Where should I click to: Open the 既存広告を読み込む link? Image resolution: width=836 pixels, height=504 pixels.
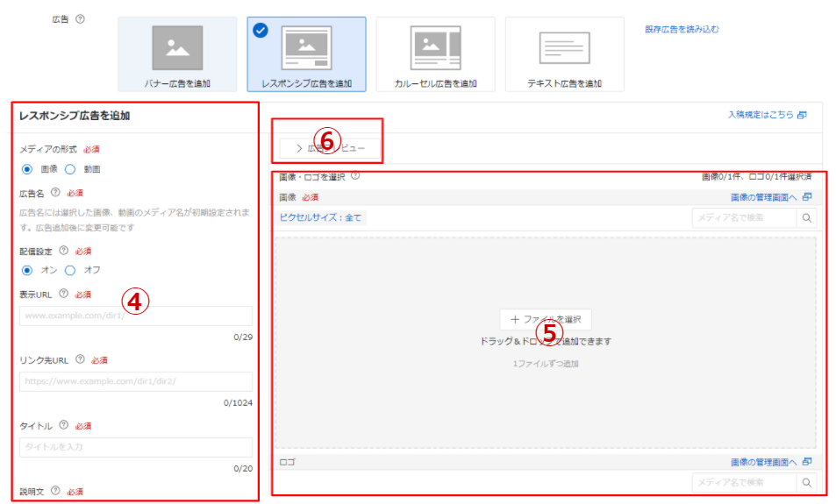pyautogui.click(x=682, y=29)
